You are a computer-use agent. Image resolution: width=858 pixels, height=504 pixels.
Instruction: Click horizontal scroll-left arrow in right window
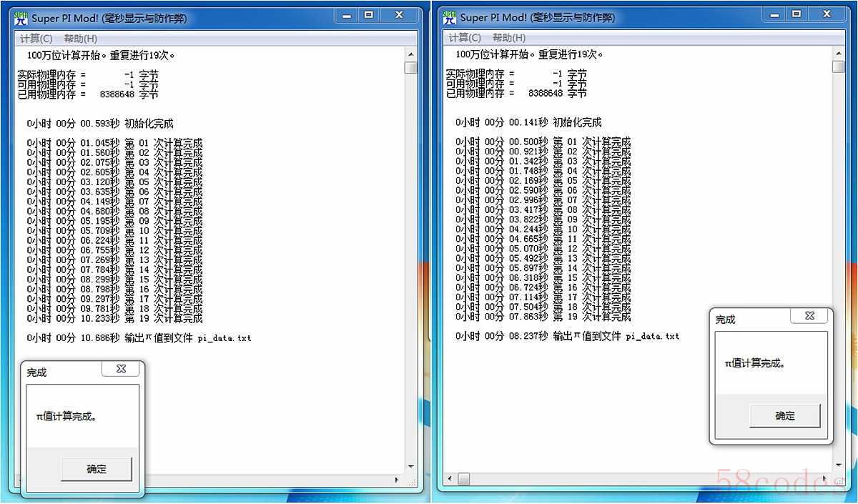450,478
